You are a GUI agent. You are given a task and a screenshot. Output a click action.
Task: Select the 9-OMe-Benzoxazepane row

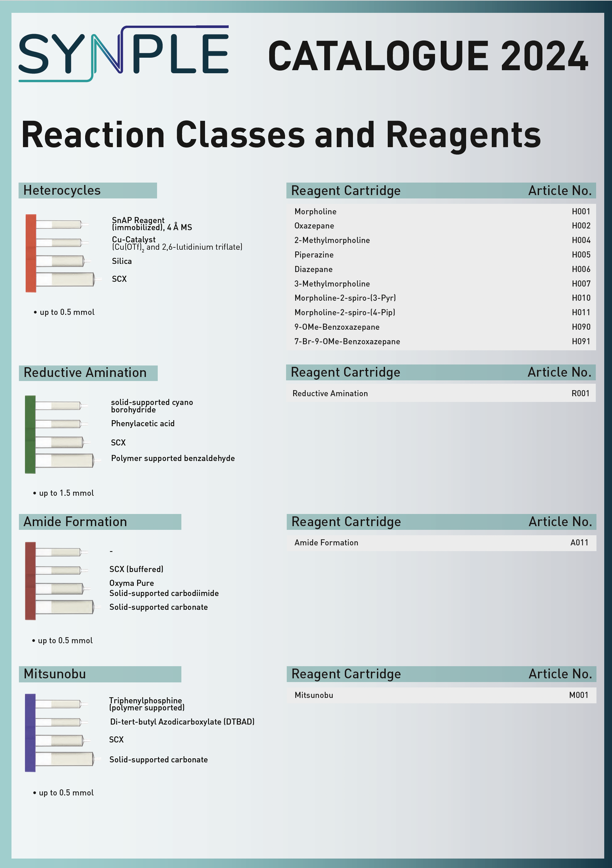[441, 327]
